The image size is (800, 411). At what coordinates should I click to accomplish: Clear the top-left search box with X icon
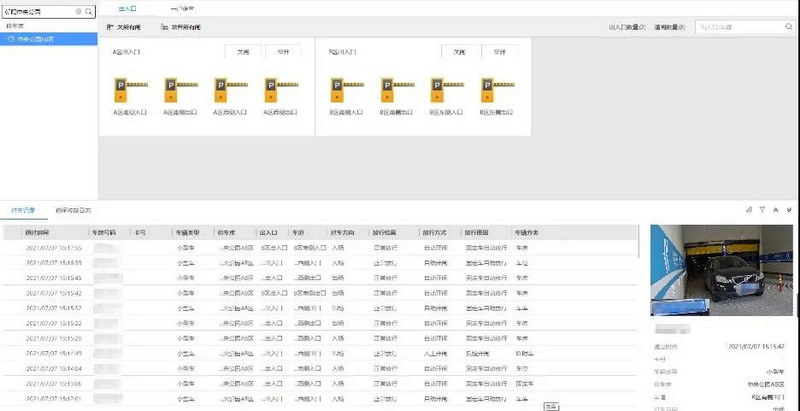78,10
